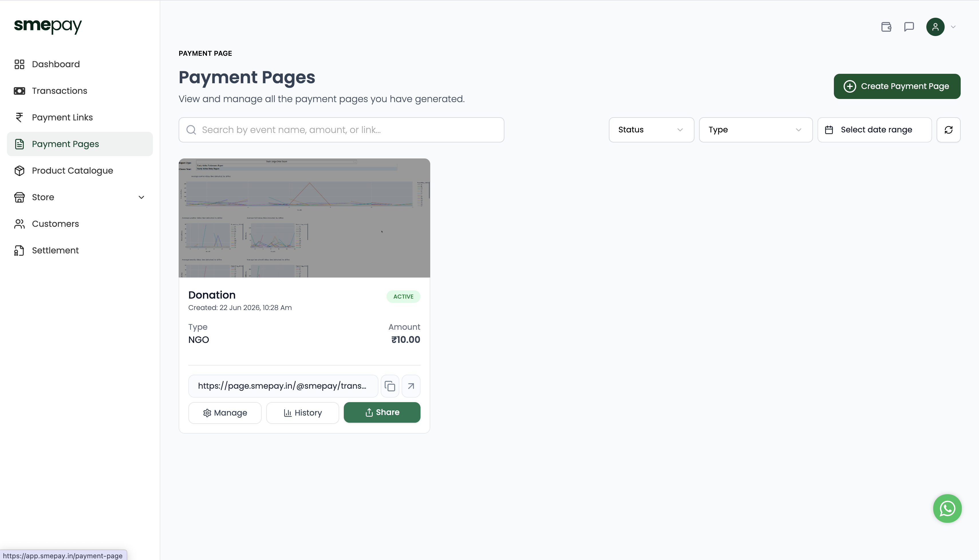
Task: Open the chat messages icon
Action: click(x=909, y=27)
